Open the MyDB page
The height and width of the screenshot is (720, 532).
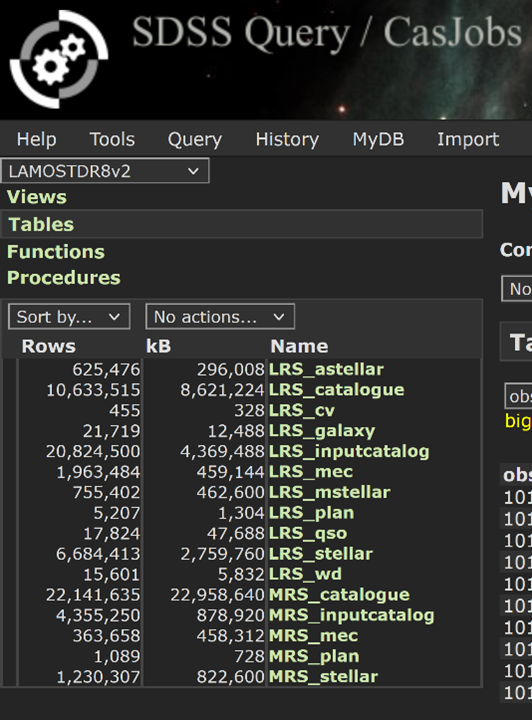378,139
